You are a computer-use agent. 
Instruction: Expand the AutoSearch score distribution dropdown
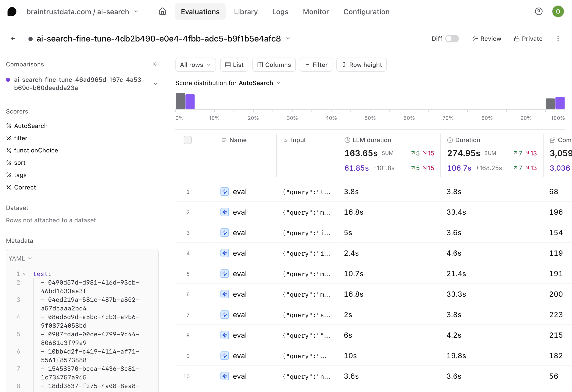coord(278,83)
